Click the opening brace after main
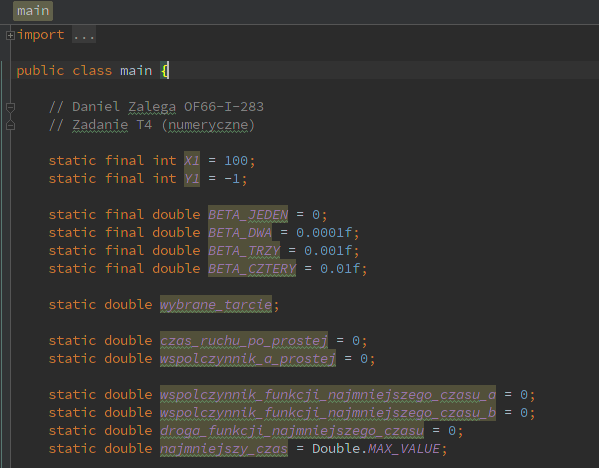 (164, 71)
